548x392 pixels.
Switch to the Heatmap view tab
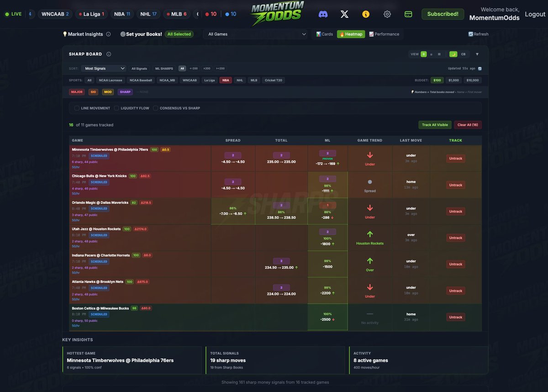point(351,34)
